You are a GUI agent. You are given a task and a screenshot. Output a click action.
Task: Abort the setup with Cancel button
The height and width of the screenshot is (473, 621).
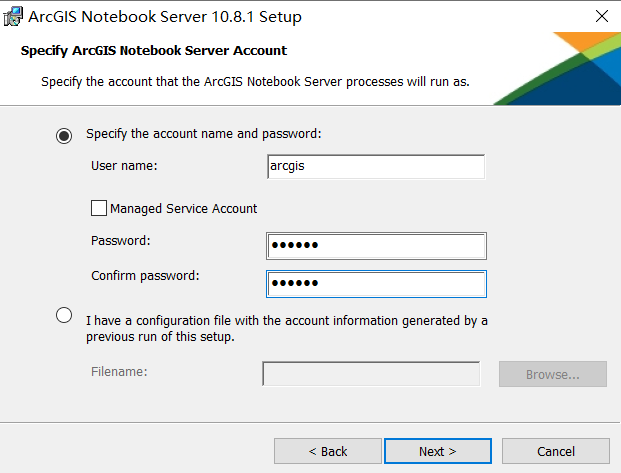[556, 451]
